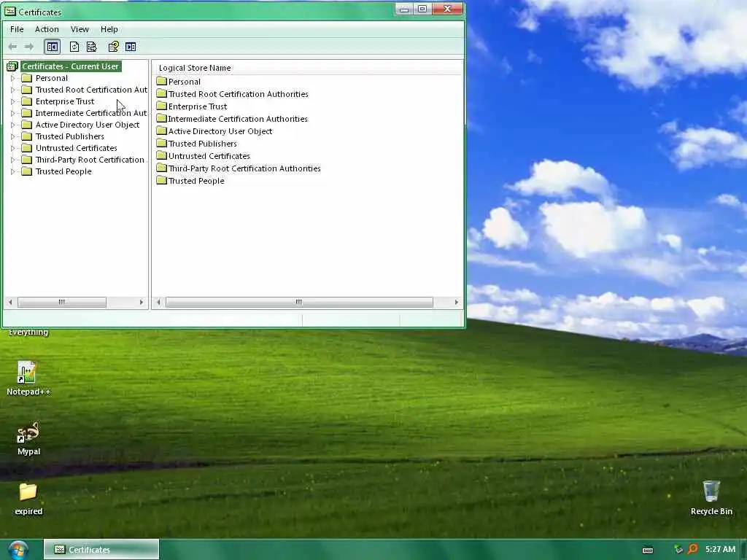Click Personal folder icon in the list pane
Screen dimensions: 747x560
tap(161, 81)
